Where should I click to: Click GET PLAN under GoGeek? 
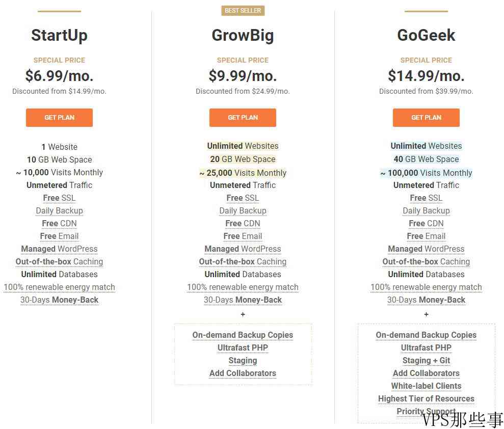426,118
